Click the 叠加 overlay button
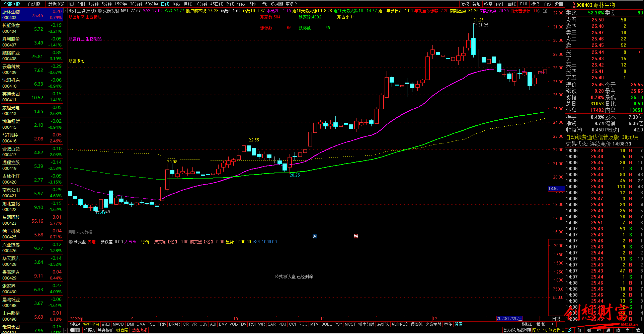The width and height of the screenshot is (644, 334). click(477, 4)
